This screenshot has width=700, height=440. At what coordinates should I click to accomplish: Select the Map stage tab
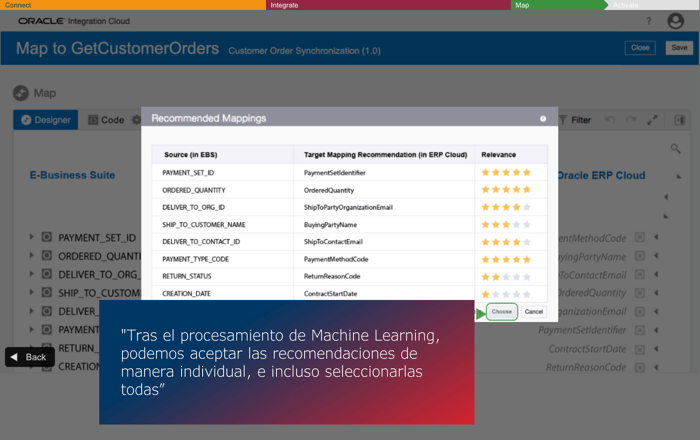pyautogui.click(x=557, y=5)
